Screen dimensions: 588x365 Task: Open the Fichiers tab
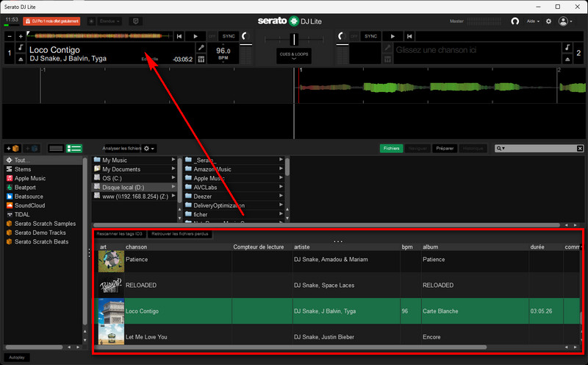point(391,149)
